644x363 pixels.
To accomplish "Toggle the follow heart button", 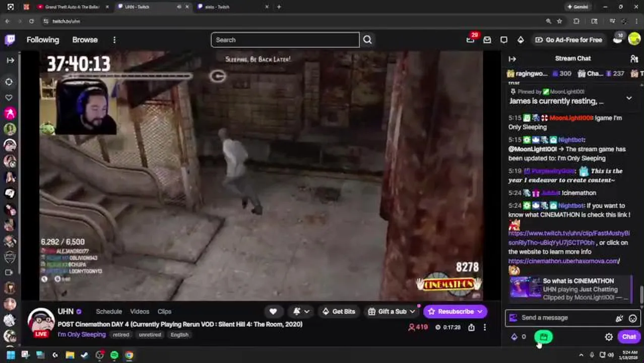I will pyautogui.click(x=273, y=312).
